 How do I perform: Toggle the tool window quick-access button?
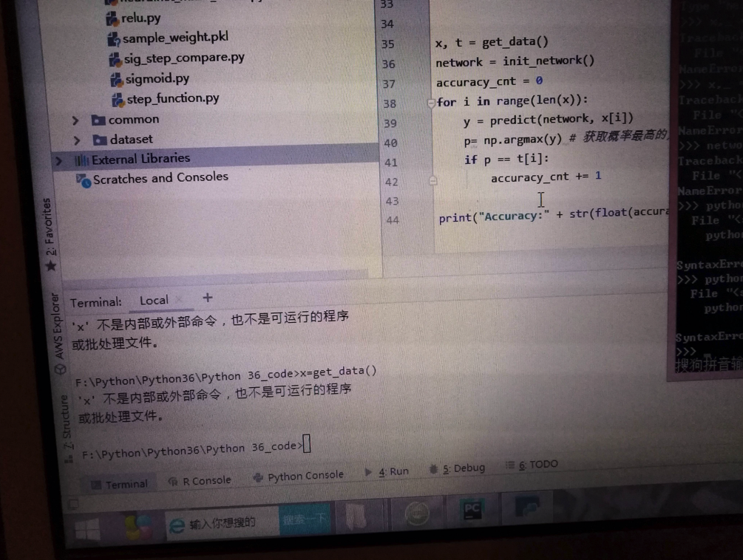point(73,504)
